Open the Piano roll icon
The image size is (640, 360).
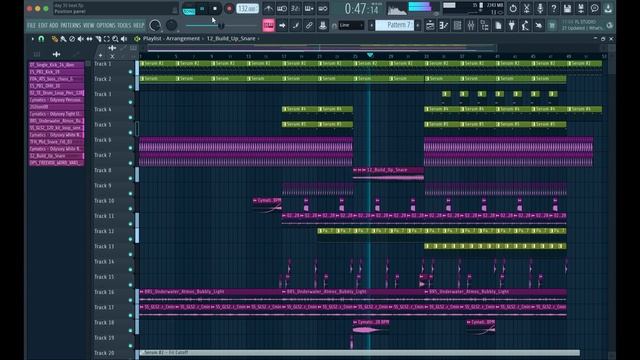444,25
